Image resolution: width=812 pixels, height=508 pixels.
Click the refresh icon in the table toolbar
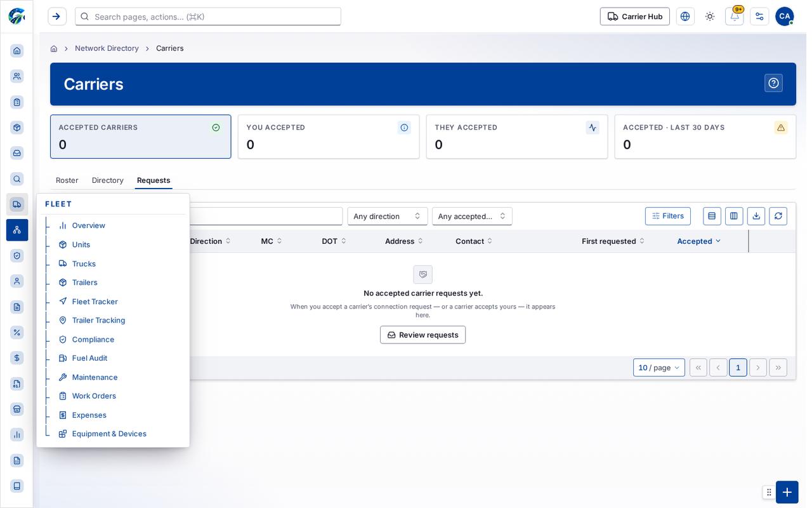pyautogui.click(x=778, y=216)
